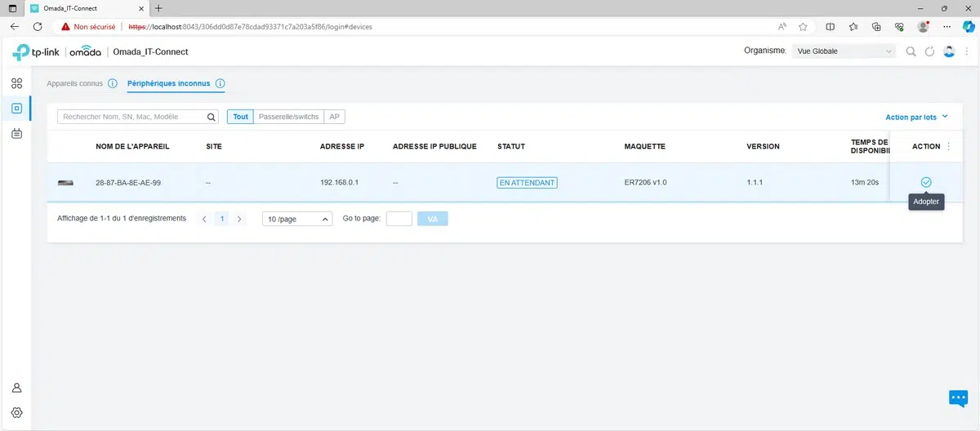Click the Non sécurisé warning indicator
The height and width of the screenshot is (431, 980).
click(88, 26)
